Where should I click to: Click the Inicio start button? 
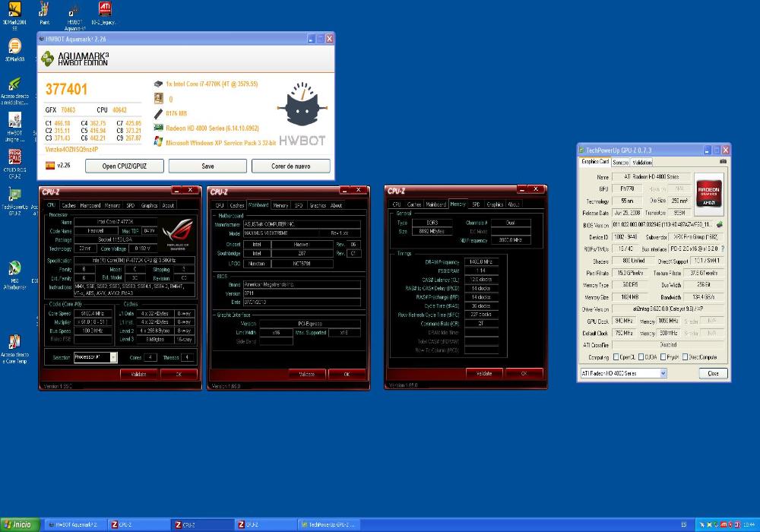pyautogui.click(x=20, y=524)
